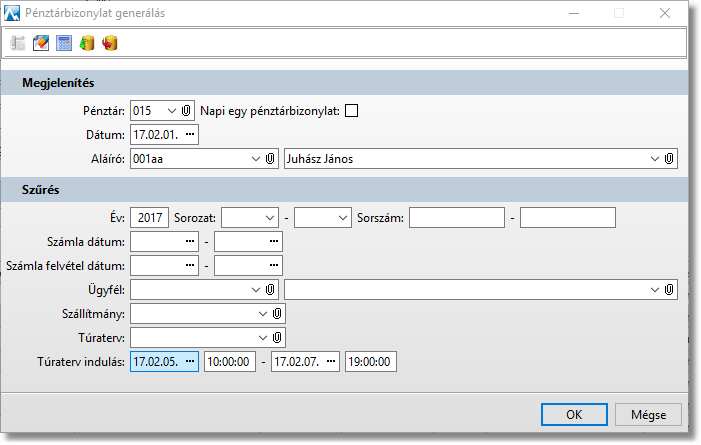Click the greyed-out document icon in toolbar
Viewport: 701px width, 445px height.
pos(18,43)
